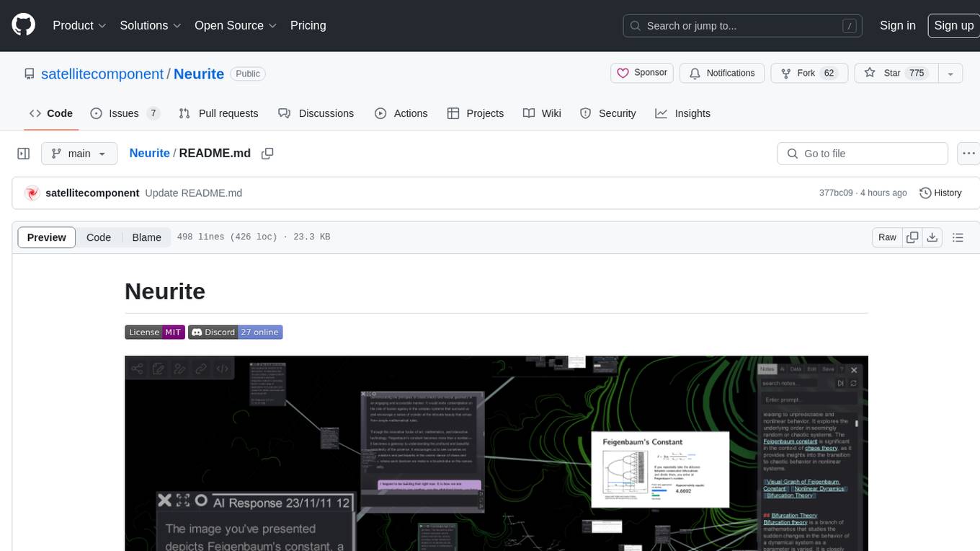Screen dimensions: 980x551
Task: Click the Sign up button
Action: (953, 25)
